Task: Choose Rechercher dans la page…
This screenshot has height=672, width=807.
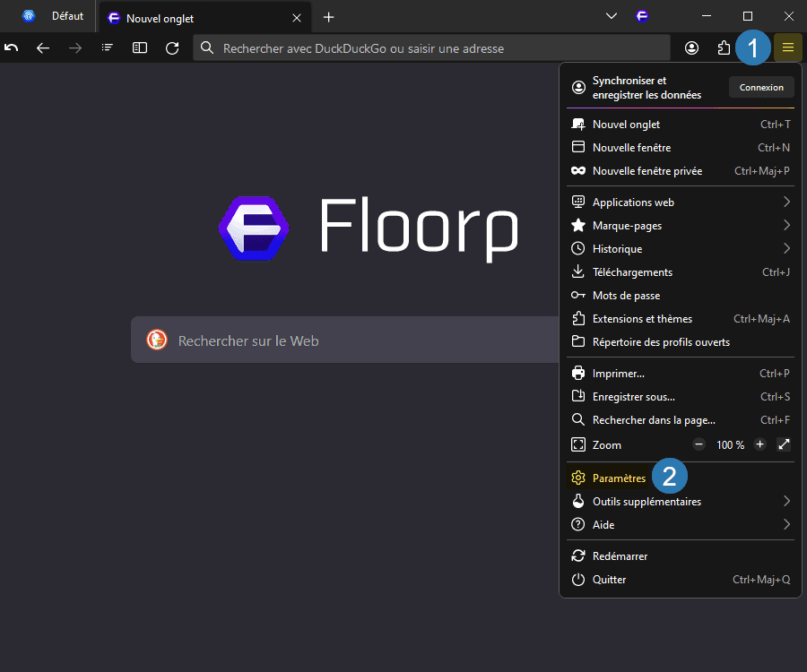Action: (681, 420)
